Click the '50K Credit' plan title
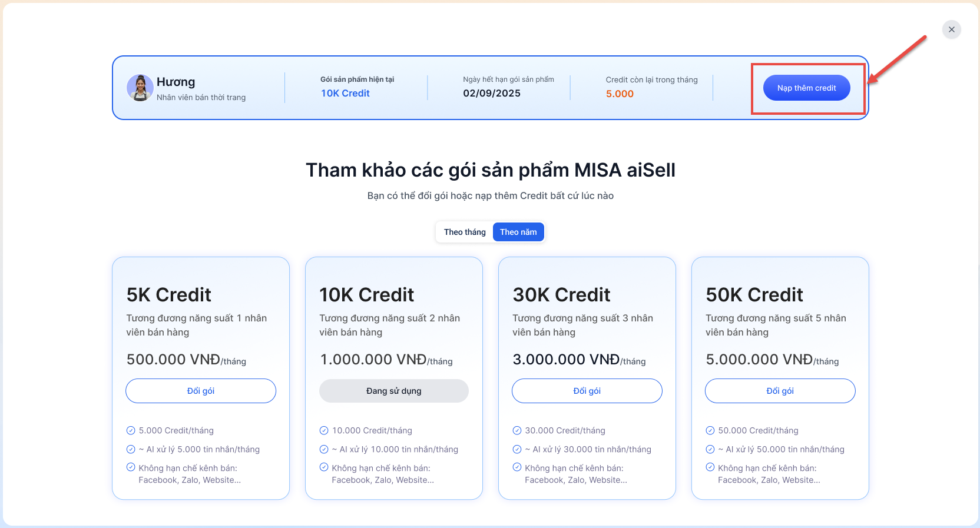The image size is (980, 528). coord(754,294)
